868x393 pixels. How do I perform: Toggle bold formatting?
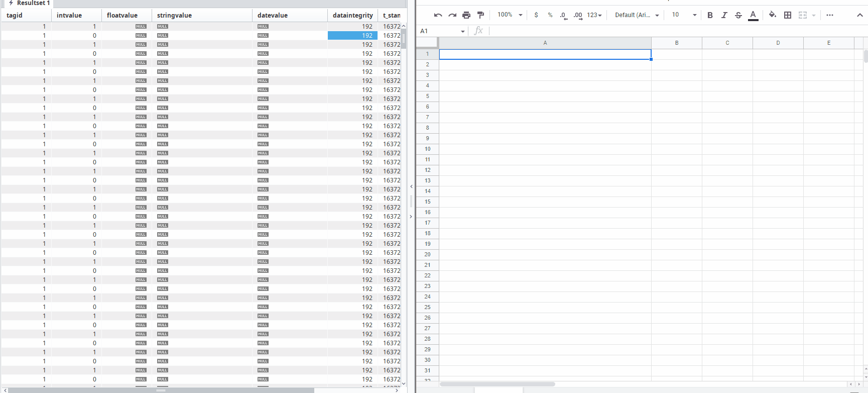coord(710,15)
